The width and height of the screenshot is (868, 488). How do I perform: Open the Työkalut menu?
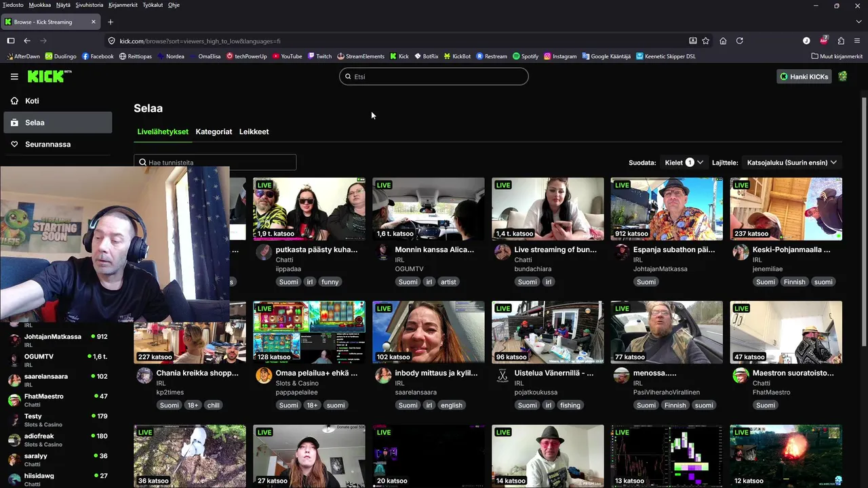(153, 5)
